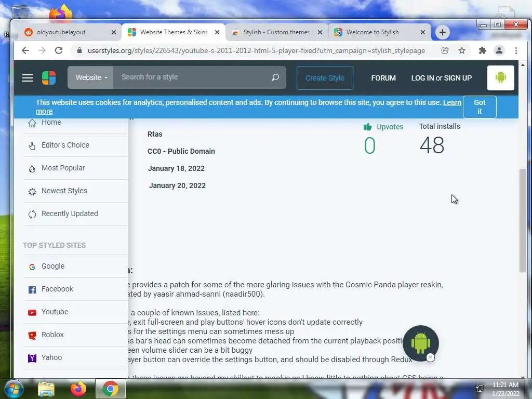Select Roblox under Top Styled Sites

[x=52, y=335]
